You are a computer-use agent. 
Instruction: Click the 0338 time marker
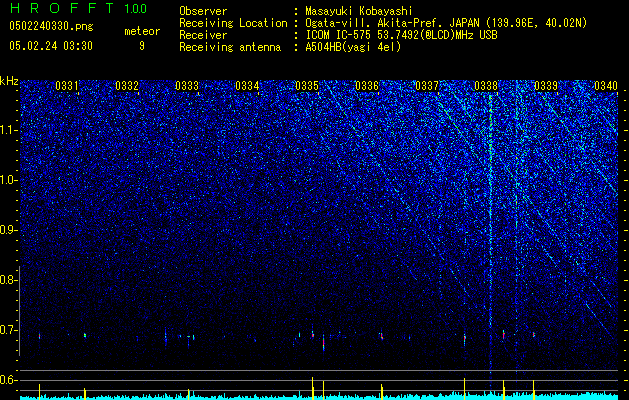tap(486, 86)
